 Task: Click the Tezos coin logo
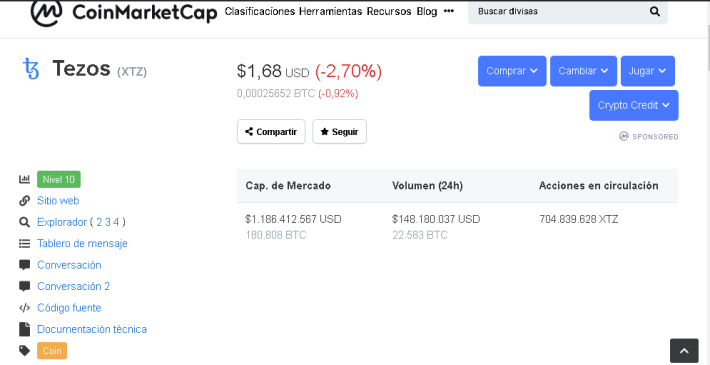[31, 69]
